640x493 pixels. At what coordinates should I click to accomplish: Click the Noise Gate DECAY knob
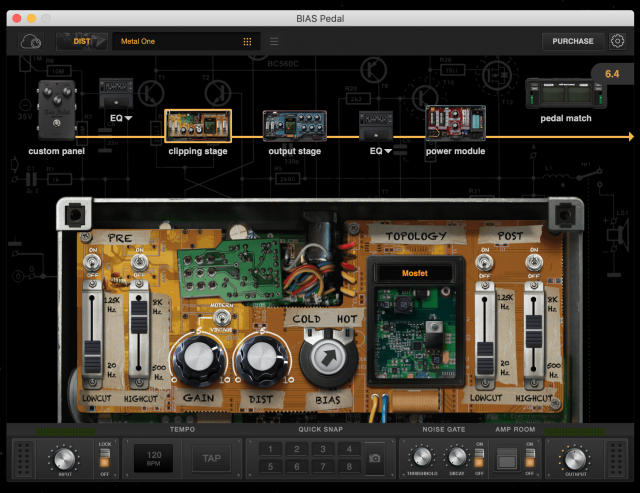[x=457, y=457]
